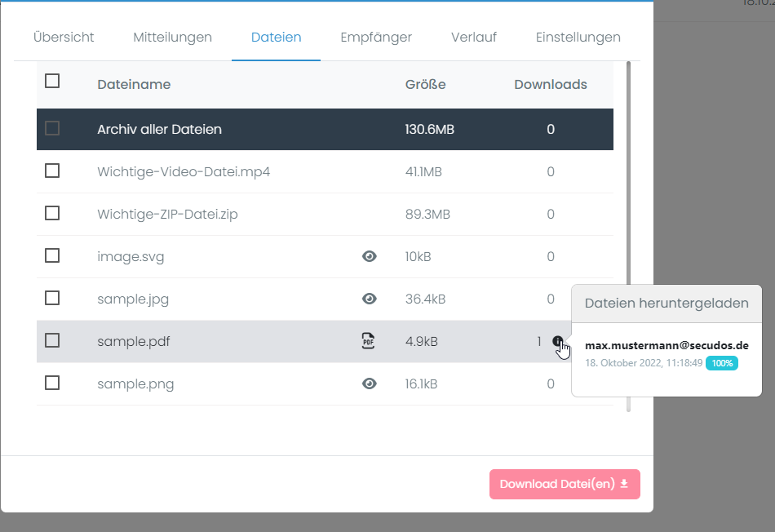This screenshot has width=775, height=532.
Task: Tick the checkbox for Wichtige-Video-Datei.mp4
Action: (53, 171)
